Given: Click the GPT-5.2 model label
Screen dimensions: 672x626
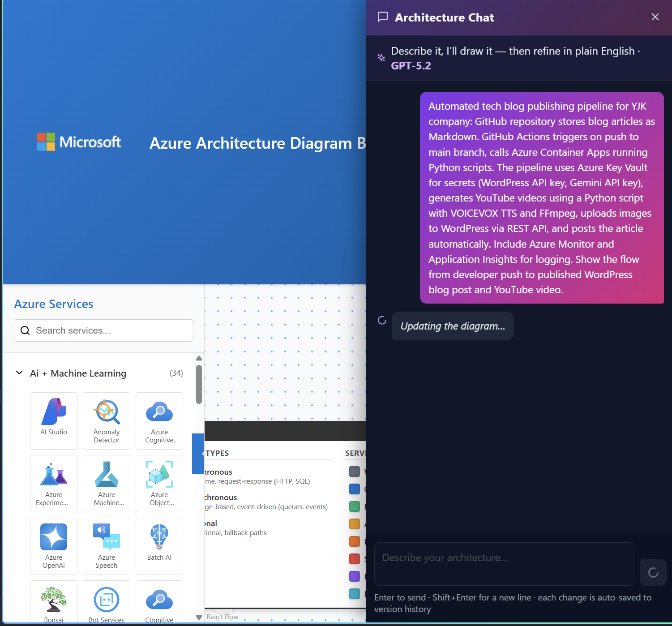Looking at the screenshot, I should [411, 66].
